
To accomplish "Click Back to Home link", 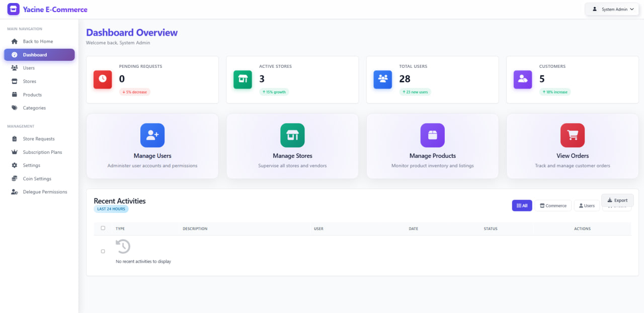I will coord(38,41).
